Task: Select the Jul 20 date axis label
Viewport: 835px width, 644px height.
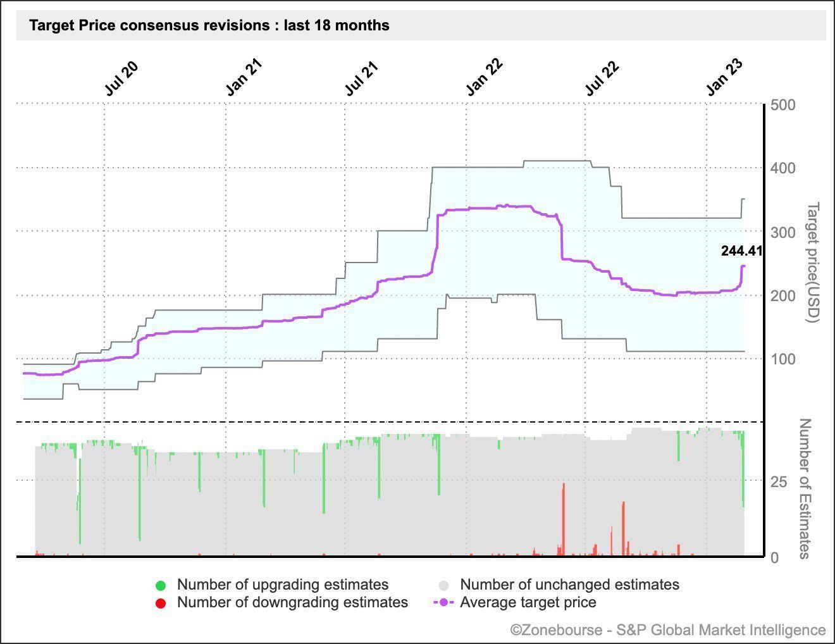Action: (121, 78)
